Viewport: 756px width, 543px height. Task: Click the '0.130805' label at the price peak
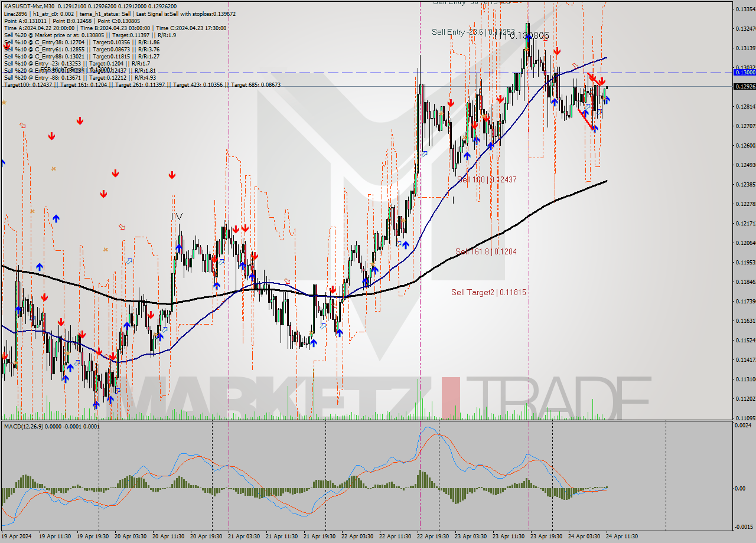[x=528, y=36]
